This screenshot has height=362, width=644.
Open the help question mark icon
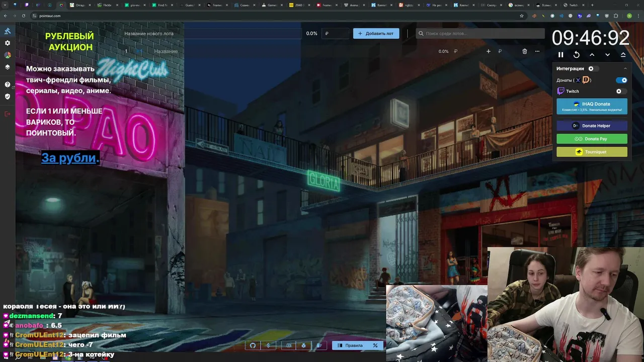(x=8, y=84)
